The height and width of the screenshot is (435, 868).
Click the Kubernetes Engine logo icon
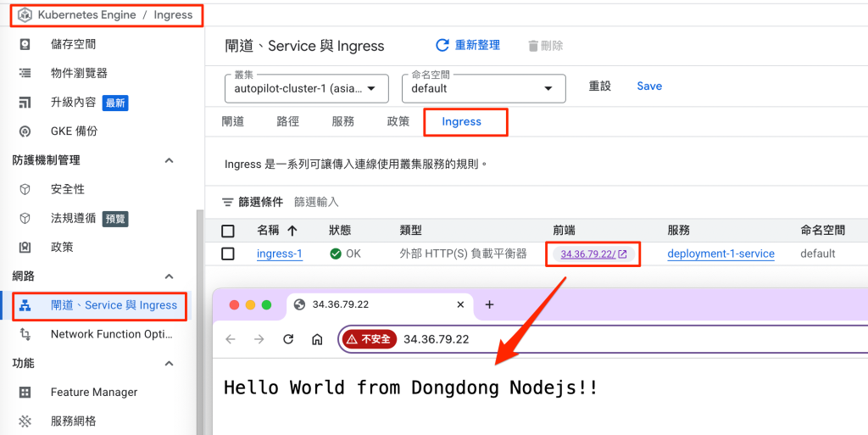pyautogui.click(x=25, y=15)
